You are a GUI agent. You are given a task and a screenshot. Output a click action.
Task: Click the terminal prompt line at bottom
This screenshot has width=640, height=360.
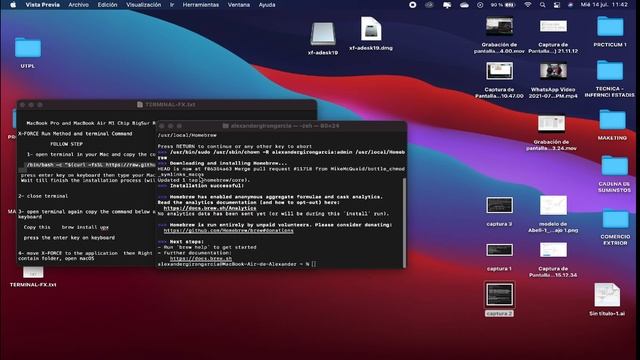click(237, 264)
